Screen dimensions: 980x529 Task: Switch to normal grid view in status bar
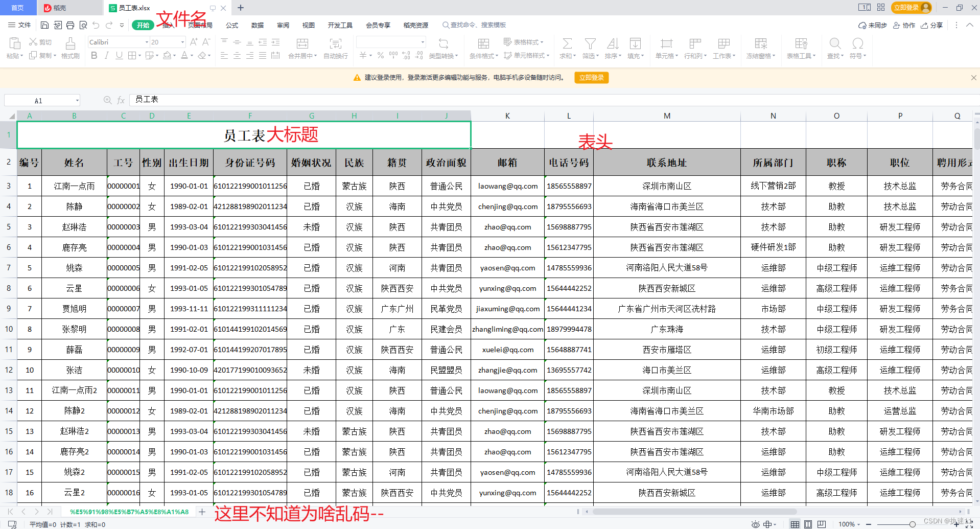click(x=795, y=524)
